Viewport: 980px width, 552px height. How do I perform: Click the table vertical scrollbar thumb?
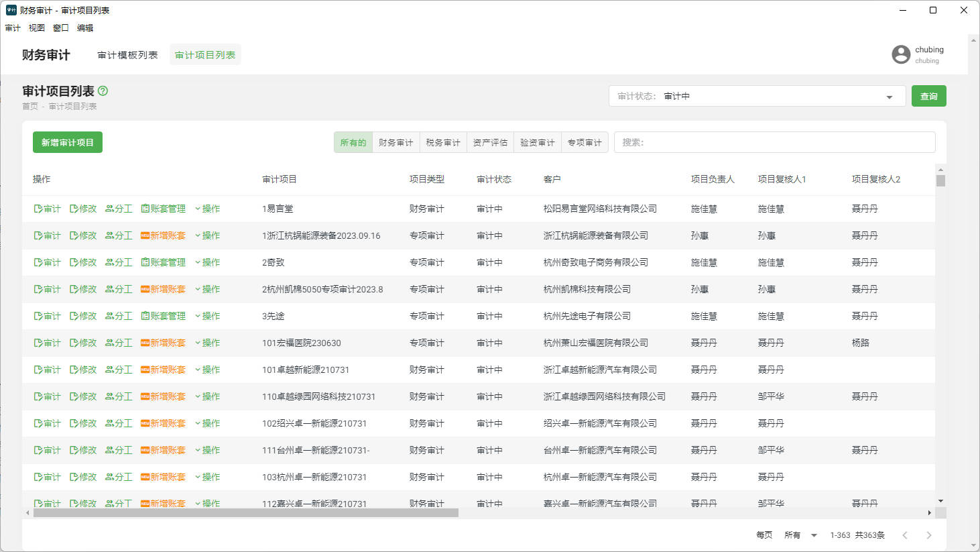tap(940, 181)
